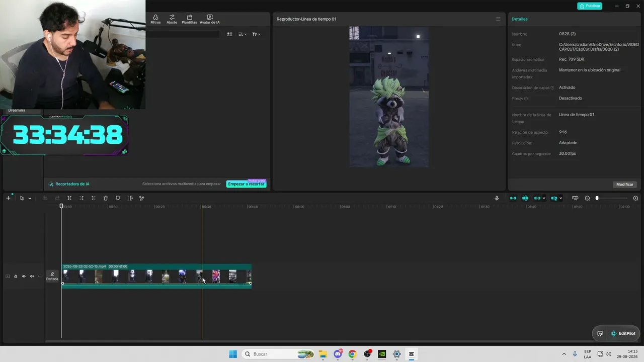Toggle clip linking on timeline
Screen dimensions: 644x362
537,198
